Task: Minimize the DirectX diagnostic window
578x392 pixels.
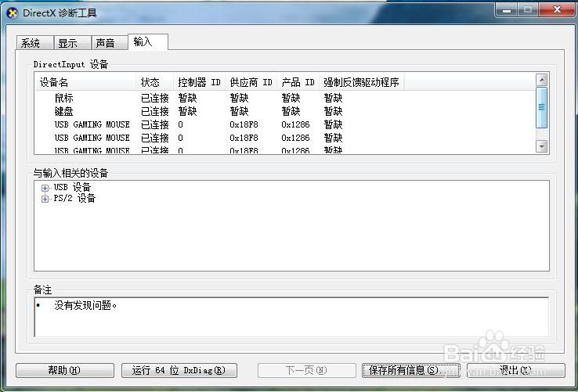Action: [x=507, y=9]
